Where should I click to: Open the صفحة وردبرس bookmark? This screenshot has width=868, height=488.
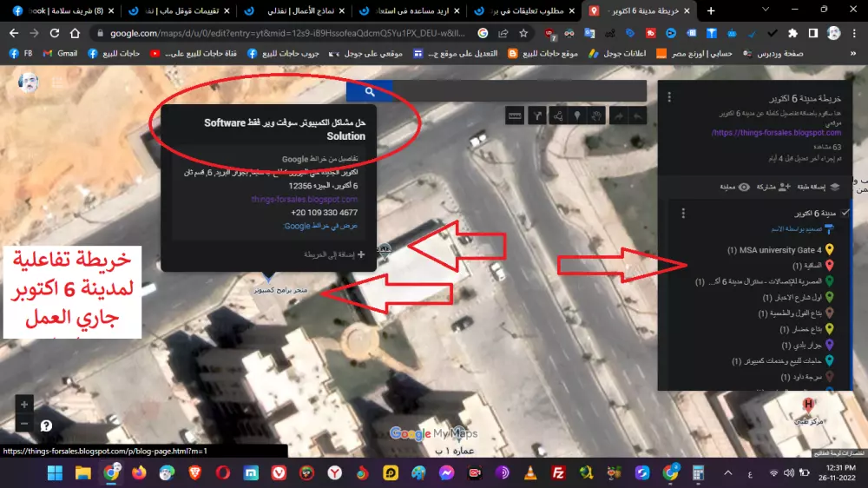coord(773,54)
